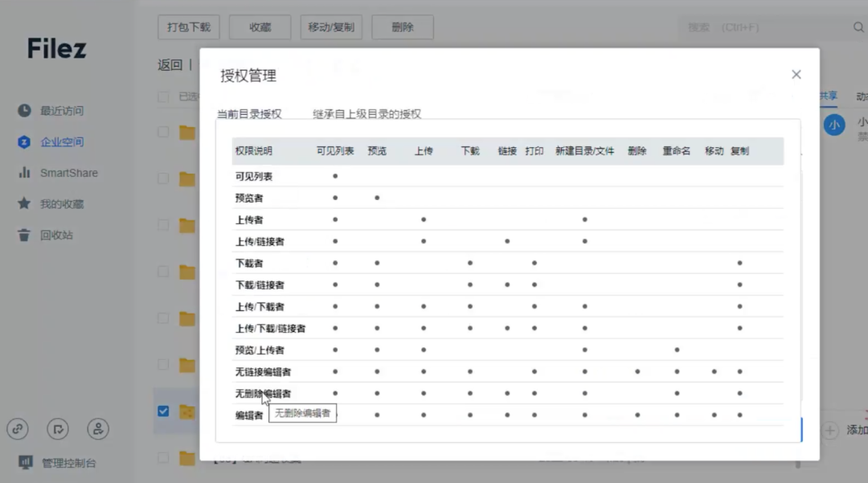Click the plus icon beside 添加

coord(829,430)
